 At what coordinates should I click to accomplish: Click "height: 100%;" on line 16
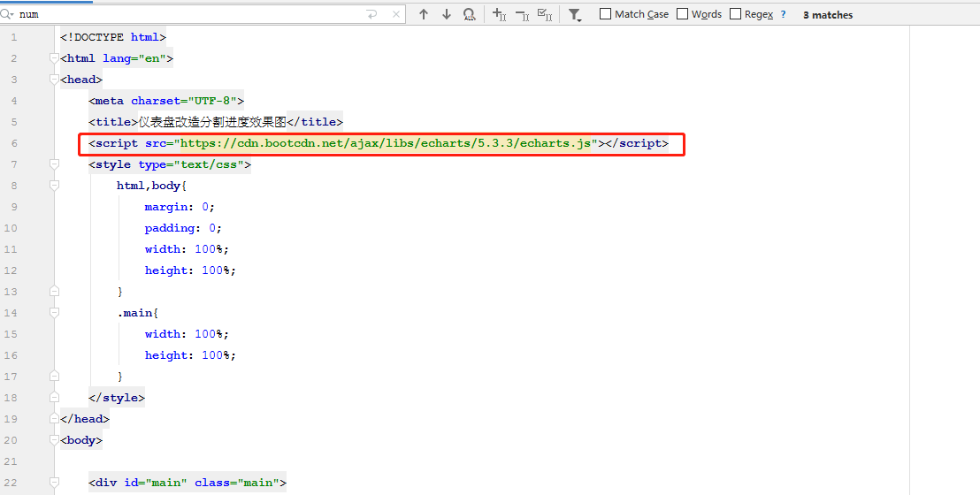click(191, 355)
